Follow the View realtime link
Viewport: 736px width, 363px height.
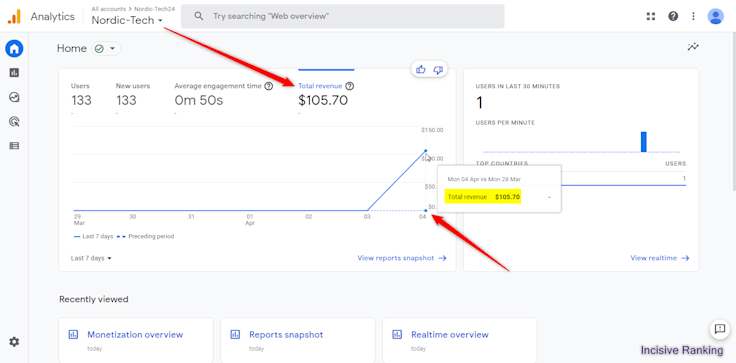[x=660, y=258]
